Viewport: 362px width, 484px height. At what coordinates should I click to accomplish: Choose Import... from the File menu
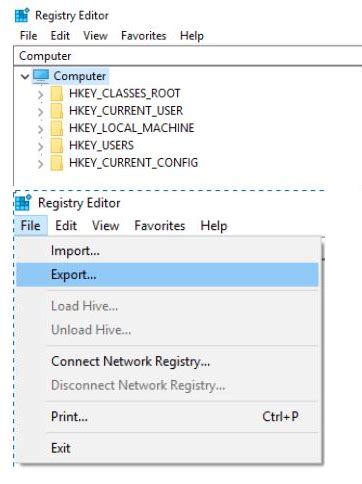coord(167,251)
